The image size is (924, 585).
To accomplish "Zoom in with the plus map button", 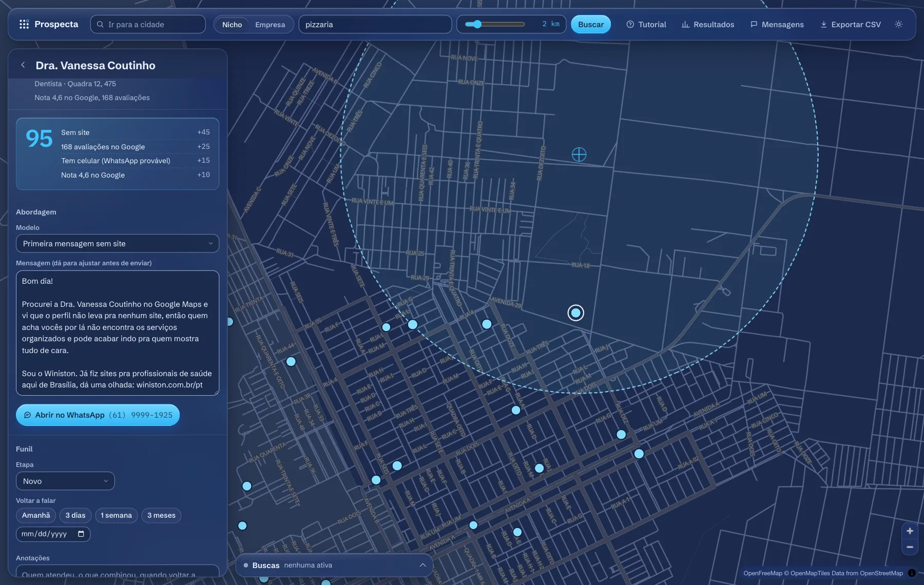I will (910, 531).
